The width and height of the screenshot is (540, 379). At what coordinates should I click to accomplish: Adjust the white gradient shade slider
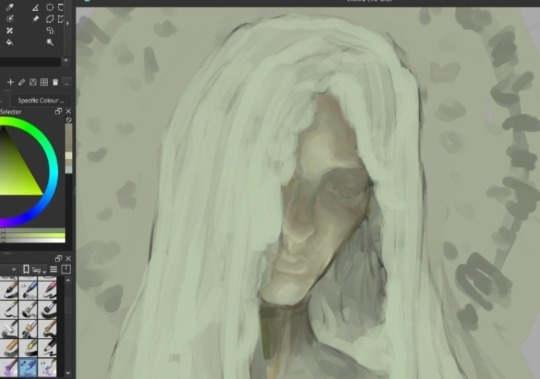coord(33,240)
